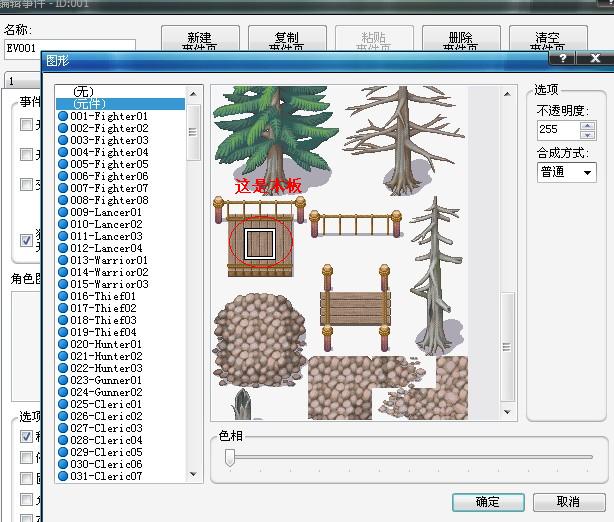Decrease opacity with down stepper arrow
The image size is (614, 522).
coord(587,135)
